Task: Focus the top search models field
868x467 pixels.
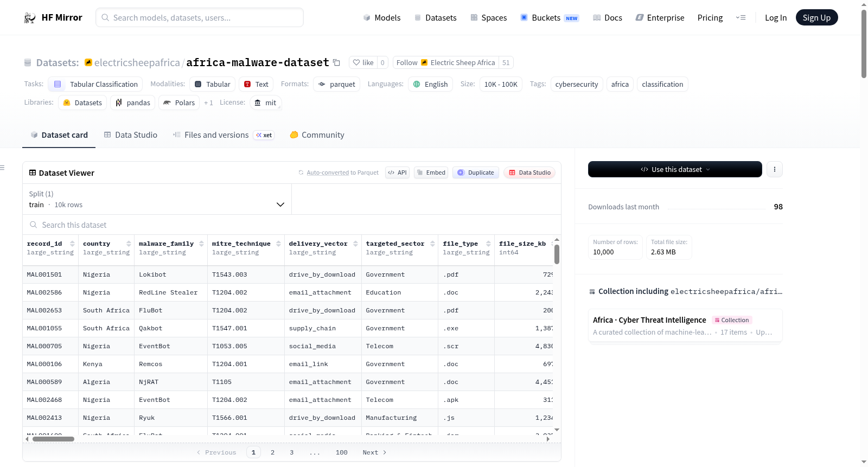Action: click(200, 17)
